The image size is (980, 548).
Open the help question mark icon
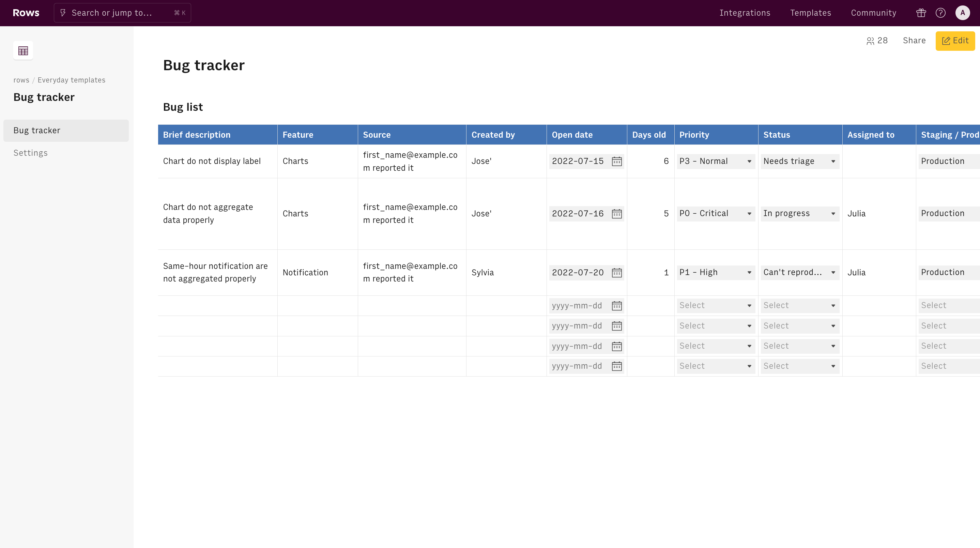click(x=940, y=13)
